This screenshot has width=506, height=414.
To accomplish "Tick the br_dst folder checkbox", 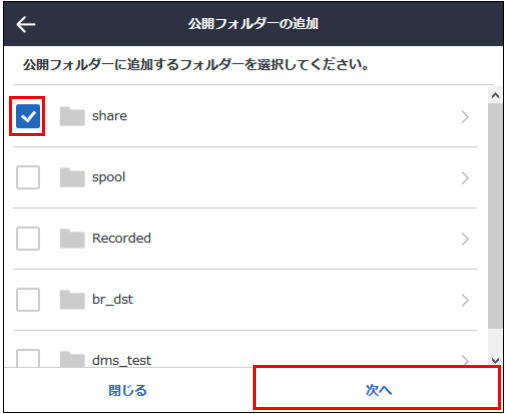I will tap(28, 300).
